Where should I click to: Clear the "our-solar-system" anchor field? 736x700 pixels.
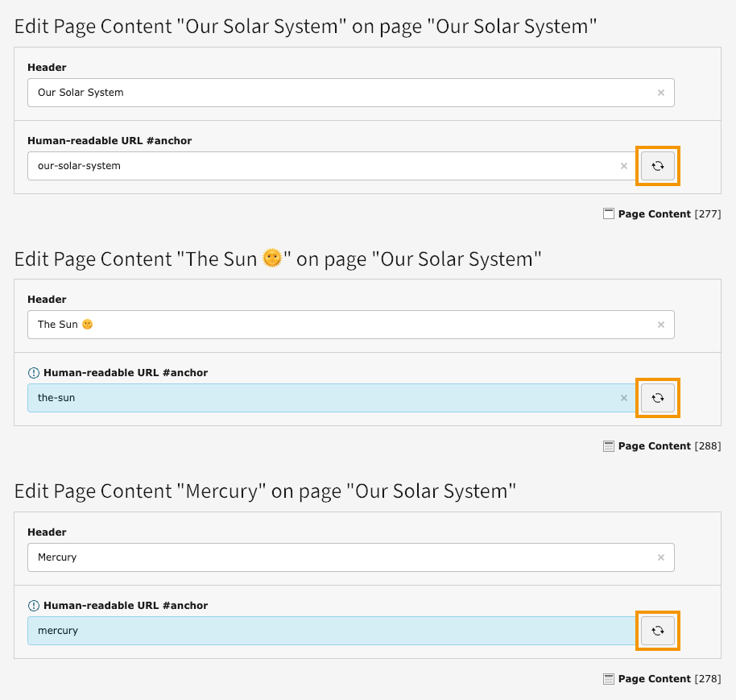tap(624, 166)
